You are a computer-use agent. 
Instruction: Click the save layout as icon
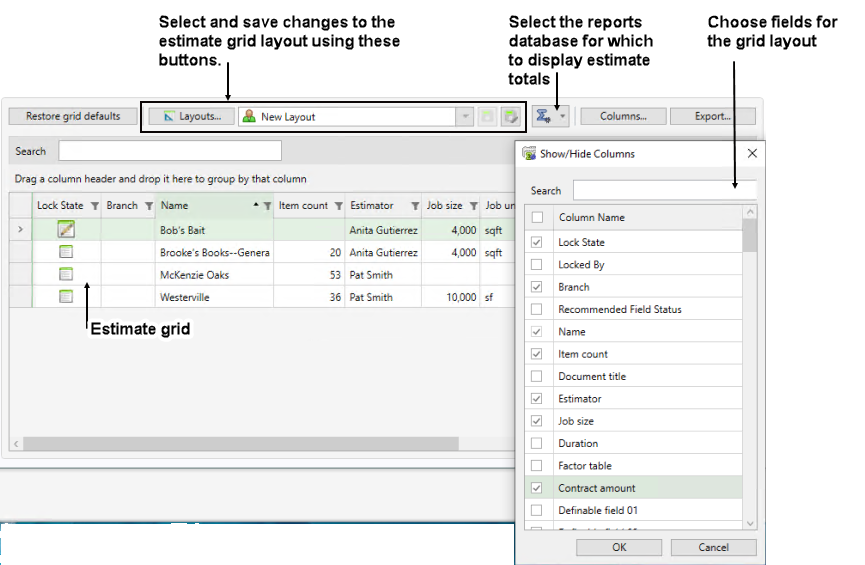pyautogui.click(x=511, y=117)
